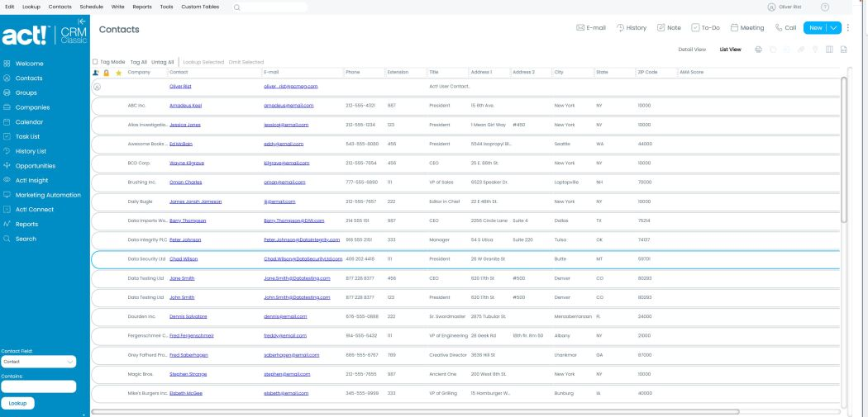Click the Contains input field
The height and width of the screenshot is (417, 868).
38,386
